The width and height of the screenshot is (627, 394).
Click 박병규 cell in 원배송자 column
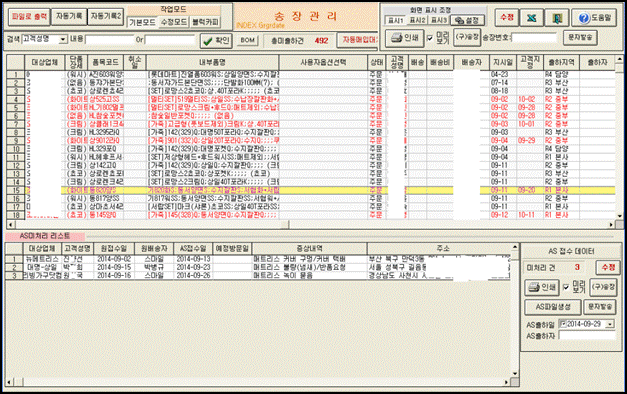154,267
